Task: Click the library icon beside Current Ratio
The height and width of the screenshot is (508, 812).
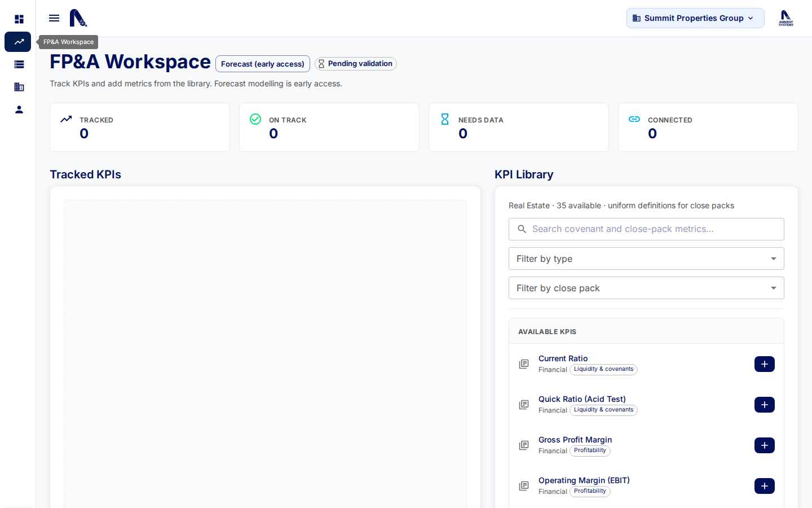Action: tap(524, 364)
